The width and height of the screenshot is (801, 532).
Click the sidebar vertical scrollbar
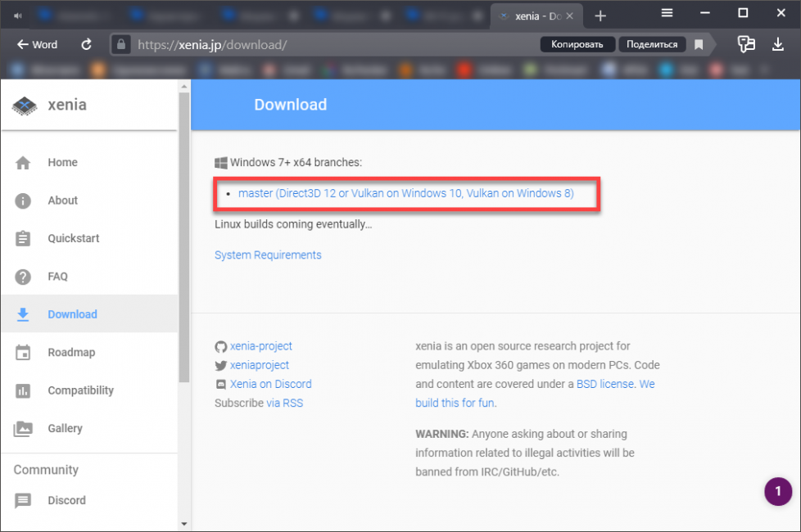(183, 205)
